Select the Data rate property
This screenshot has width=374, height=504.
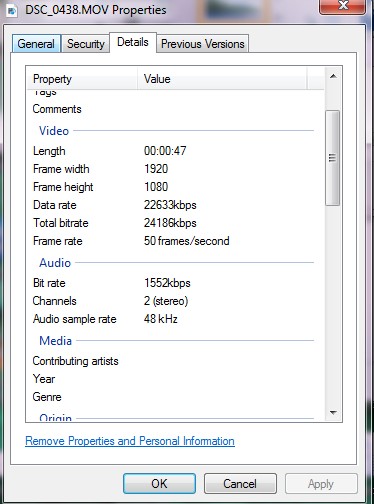(x=55, y=205)
